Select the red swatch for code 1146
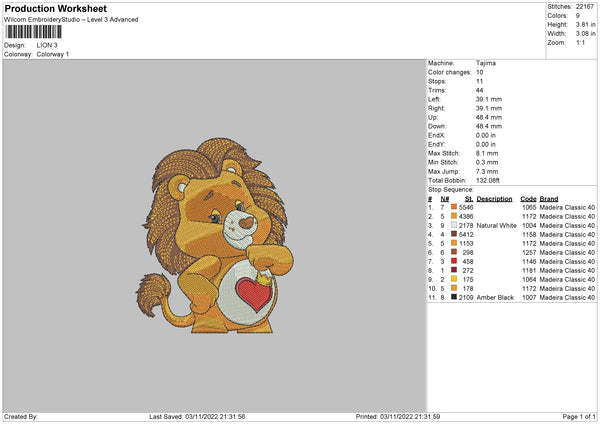This screenshot has height=424, width=600. tap(454, 261)
